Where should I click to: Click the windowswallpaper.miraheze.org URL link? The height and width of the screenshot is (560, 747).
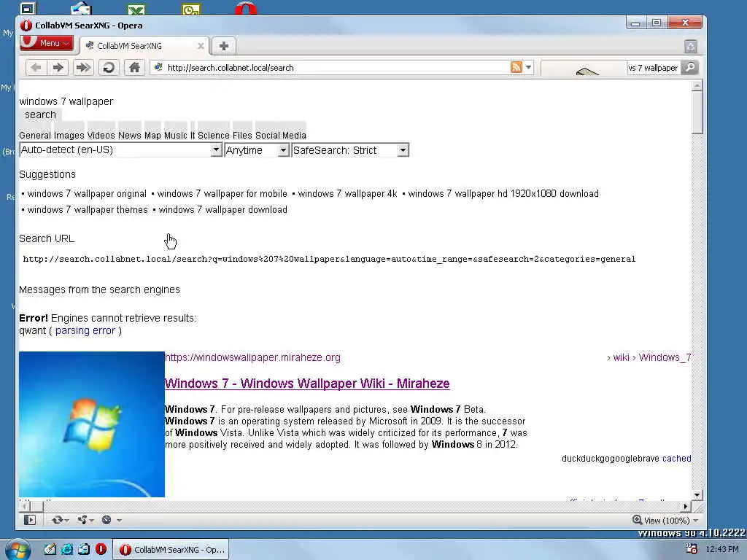click(x=252, y=357)
